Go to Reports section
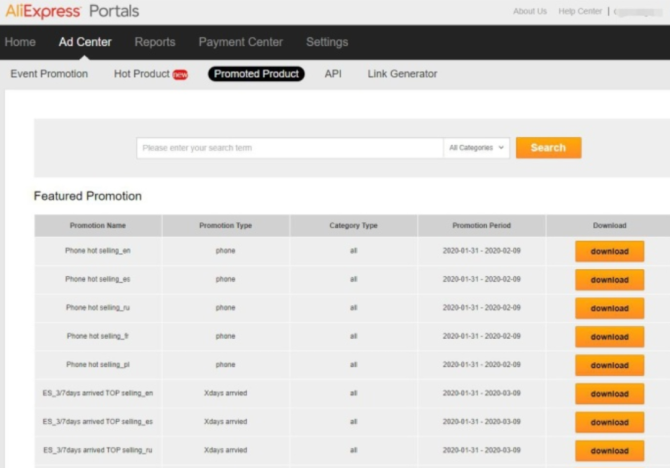This screenshot has height=468, width=670. pos(155,42)
